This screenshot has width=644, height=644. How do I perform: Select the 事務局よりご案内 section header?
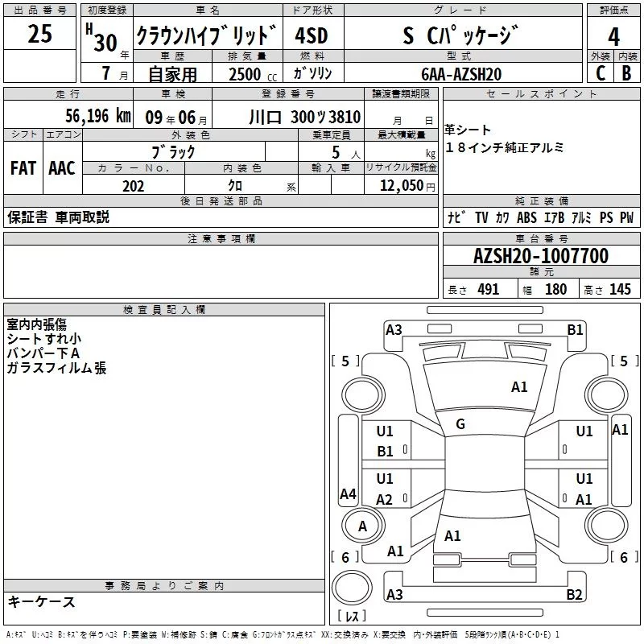point(164,586)
